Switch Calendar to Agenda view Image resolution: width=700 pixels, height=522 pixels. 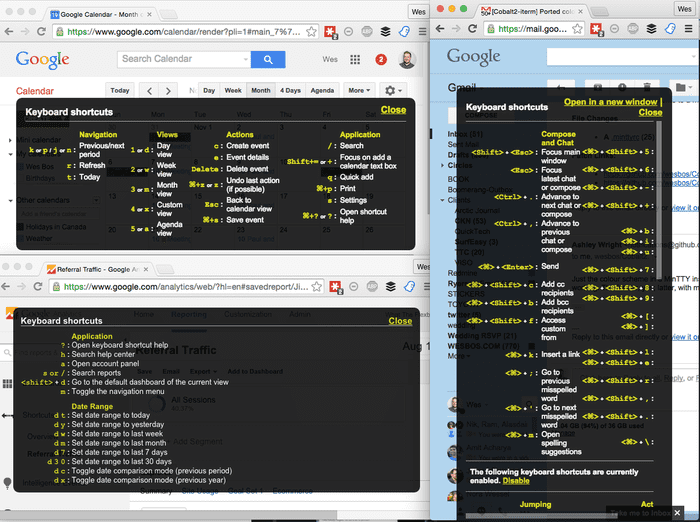tap(322, 91)
